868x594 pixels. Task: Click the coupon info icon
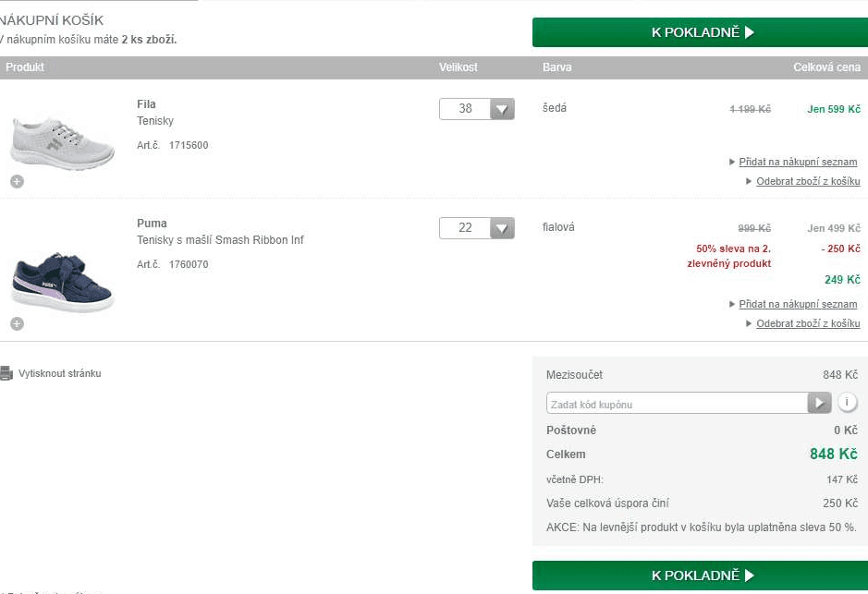847,402
